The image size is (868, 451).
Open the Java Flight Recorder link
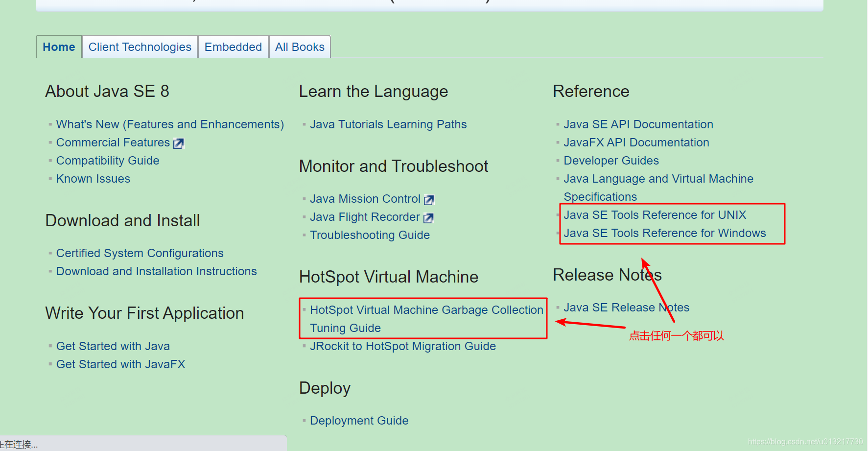(x=365, y=217)
